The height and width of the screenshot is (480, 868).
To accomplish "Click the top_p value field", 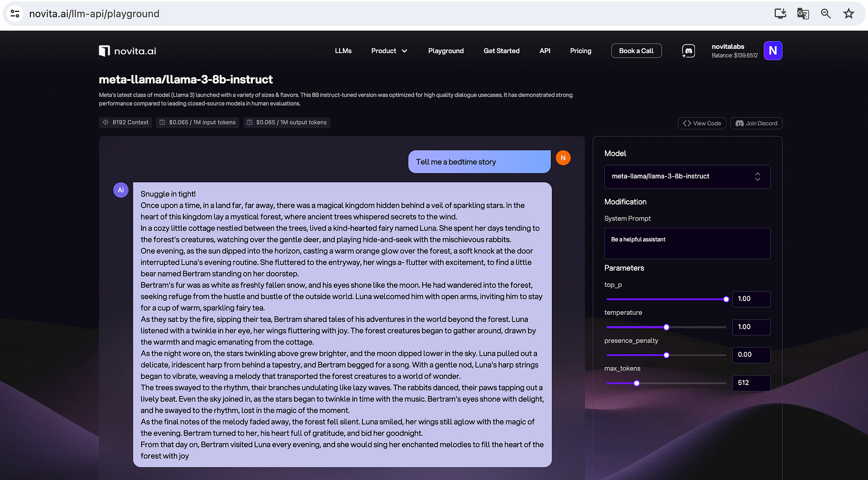I will pyautogui.click(x=751, y=299).
